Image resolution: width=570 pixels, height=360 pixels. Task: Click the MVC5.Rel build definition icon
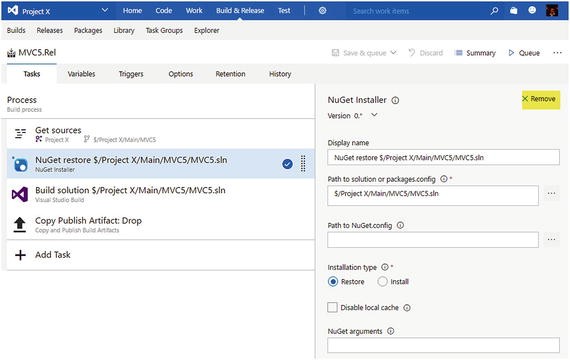point(11,53)
